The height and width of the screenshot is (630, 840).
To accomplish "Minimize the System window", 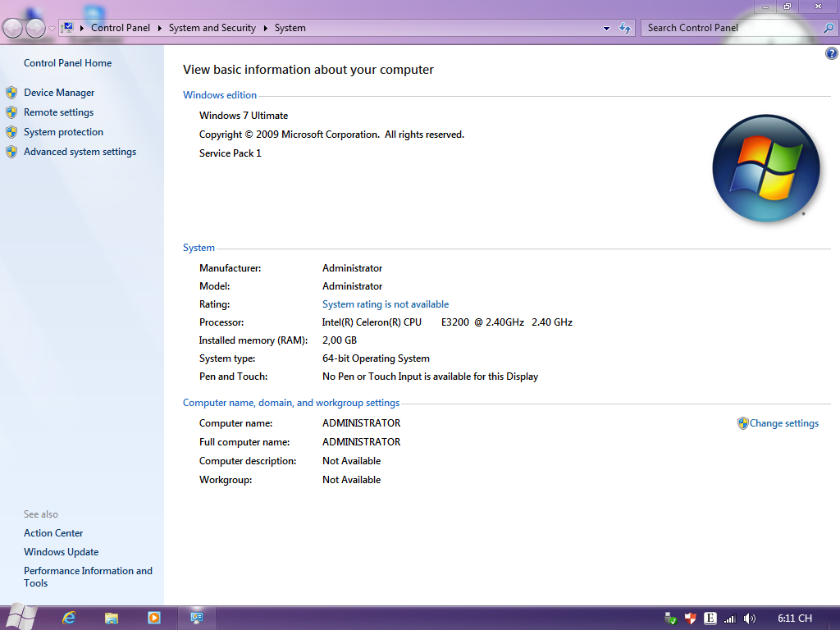I will click(765, 7).
